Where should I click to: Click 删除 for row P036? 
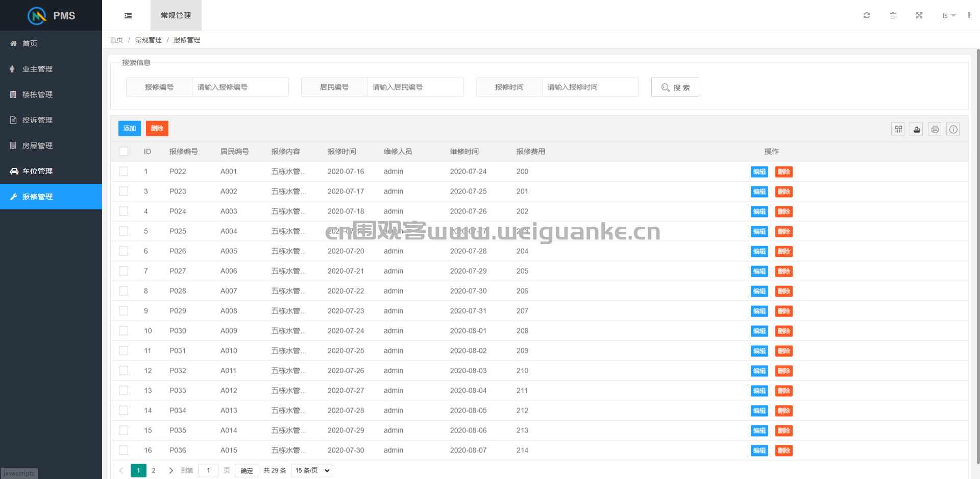tap(784, 451)
